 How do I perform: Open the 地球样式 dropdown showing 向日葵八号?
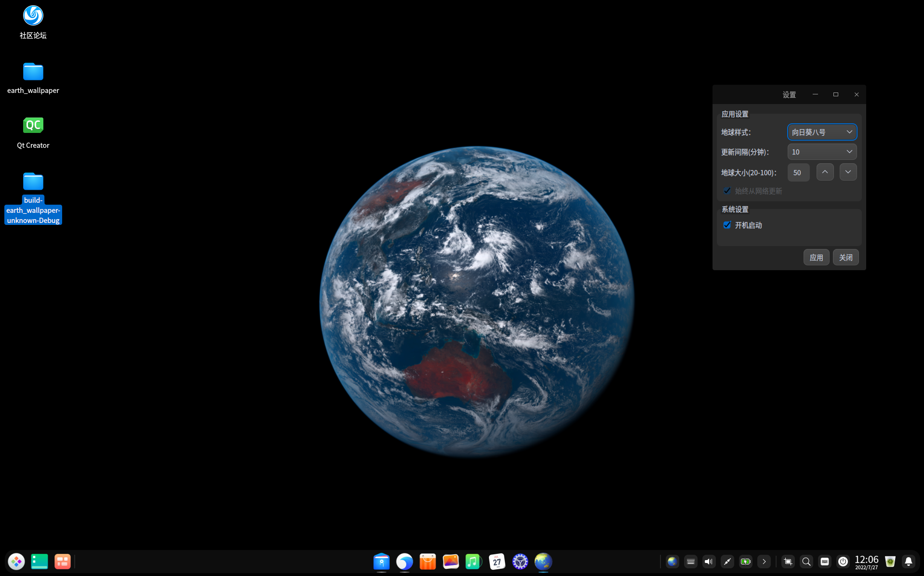click(822, 132)
